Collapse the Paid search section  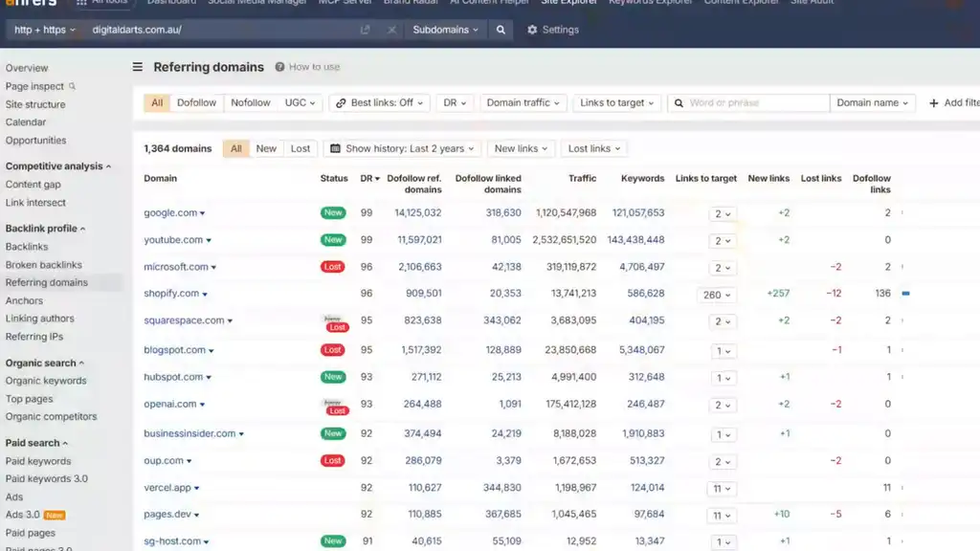click(x=37, y=443)
